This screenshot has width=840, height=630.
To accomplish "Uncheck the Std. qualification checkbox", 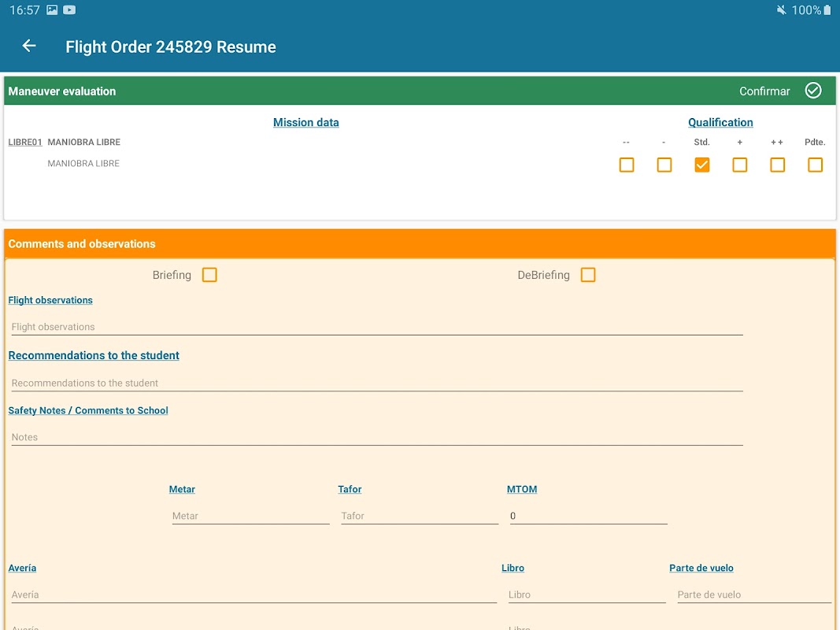I will click(702, 165).
